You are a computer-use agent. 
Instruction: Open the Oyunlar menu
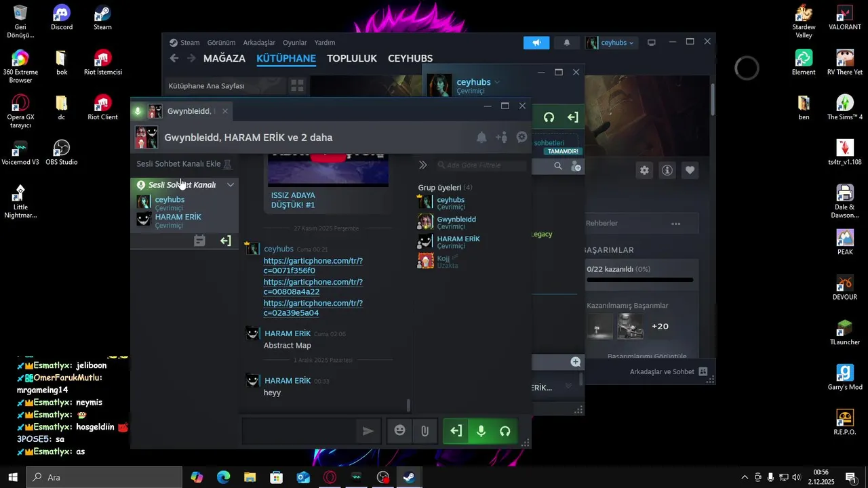pos(295,43)
